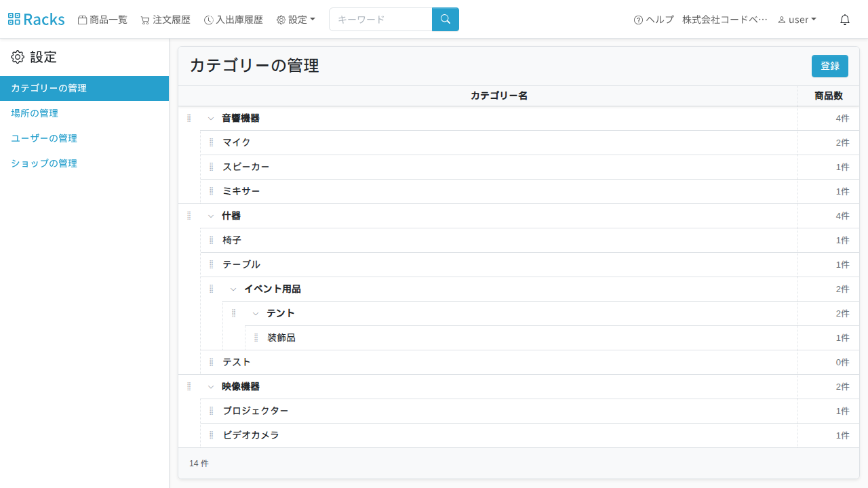Viewport: 868px width, 488px height.
Task: Click the 映像機器 category name
Action: [x=241, y=386]
